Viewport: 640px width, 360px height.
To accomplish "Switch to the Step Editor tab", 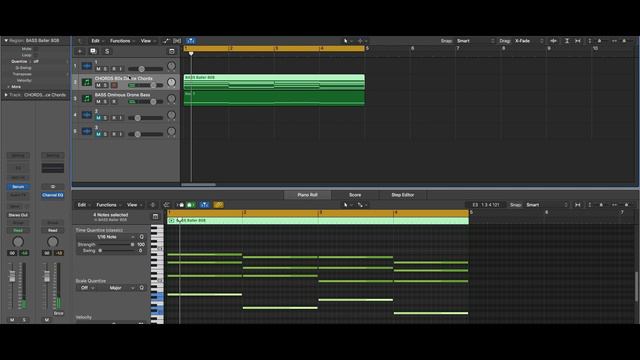I will coord(403,195).
